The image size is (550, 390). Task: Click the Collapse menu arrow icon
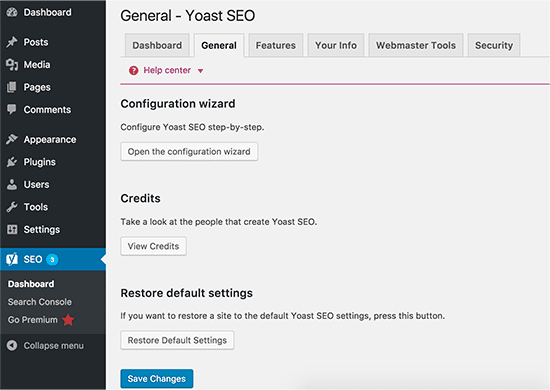(12, 345)
